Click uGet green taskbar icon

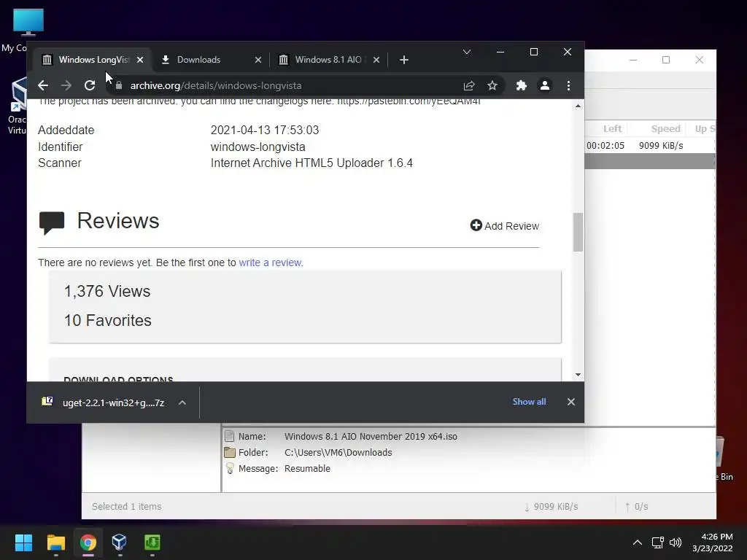(152, 542)
